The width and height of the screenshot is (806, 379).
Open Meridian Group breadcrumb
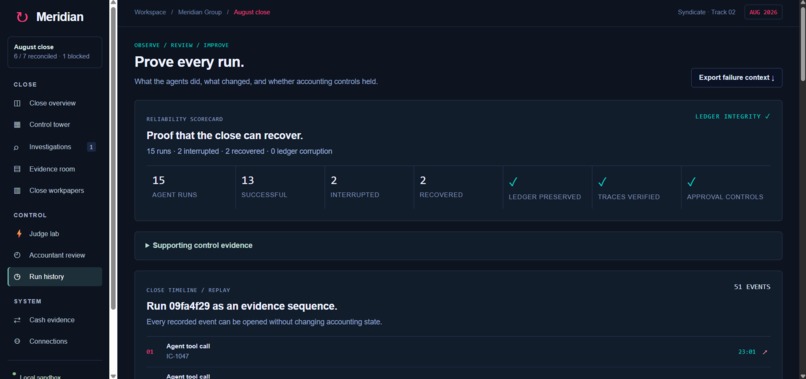point(200,12)
